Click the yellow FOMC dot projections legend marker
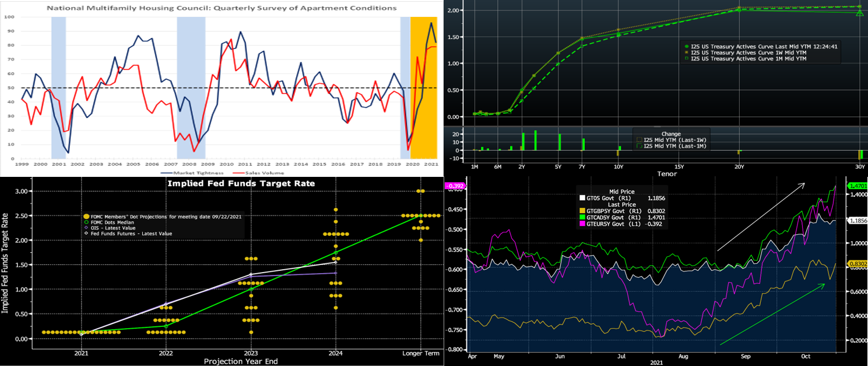This screenshot has width=868, height=366. [x=87, y=217]
